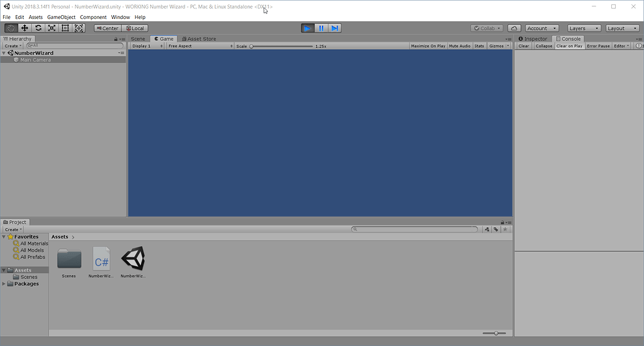The width and height of the screenshot is (644, 346).
Task: Collapse the Favorites group
Action: 4,237
